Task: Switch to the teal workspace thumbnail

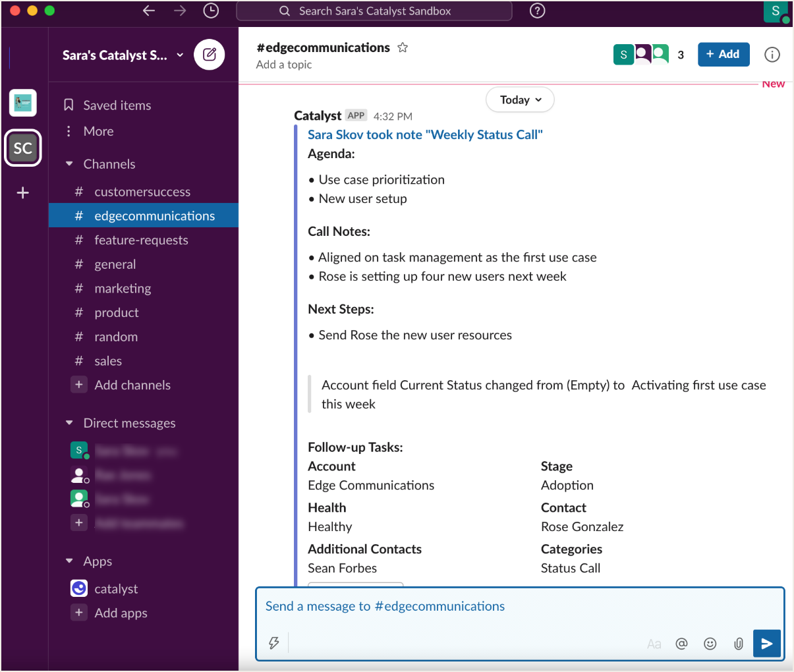Action: (23, 103)
